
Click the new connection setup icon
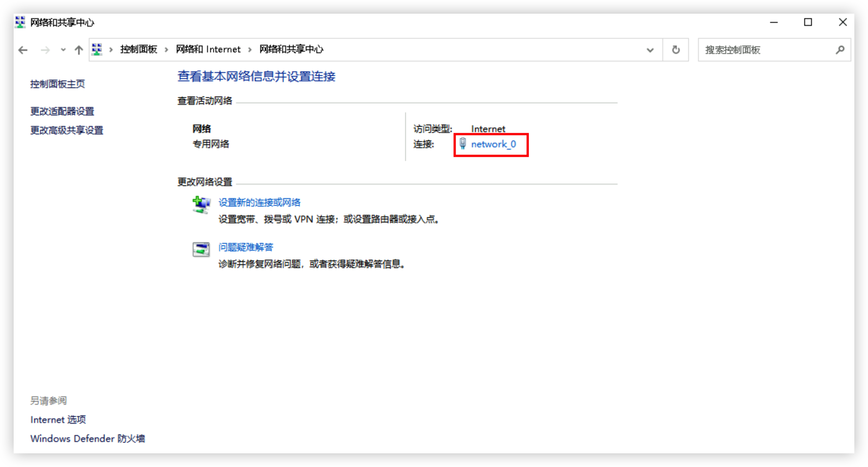pos(201,205)
